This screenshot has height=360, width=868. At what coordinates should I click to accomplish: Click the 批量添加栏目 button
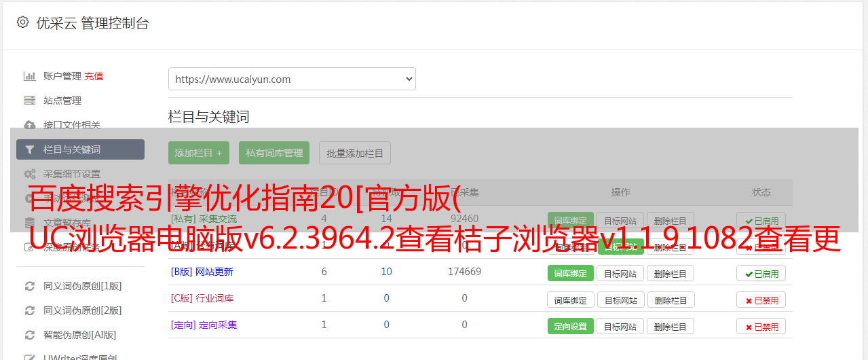coord(355,153)
